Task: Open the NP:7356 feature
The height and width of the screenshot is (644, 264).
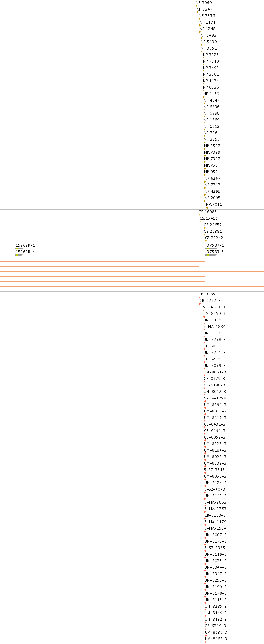Action: pos(207,16)
